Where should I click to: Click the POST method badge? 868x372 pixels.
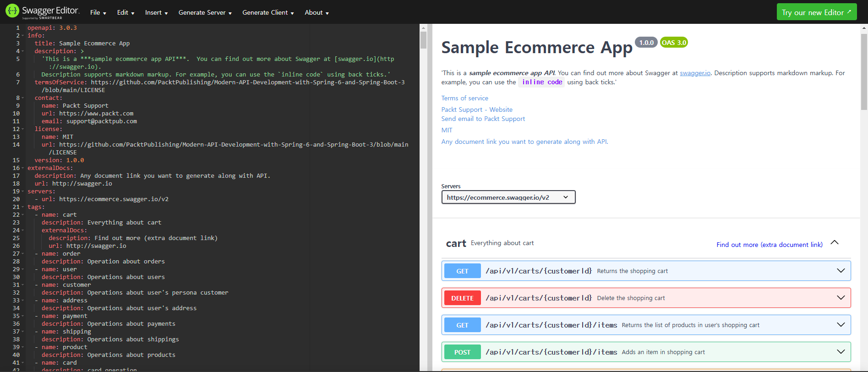click(x=462, y=352)
